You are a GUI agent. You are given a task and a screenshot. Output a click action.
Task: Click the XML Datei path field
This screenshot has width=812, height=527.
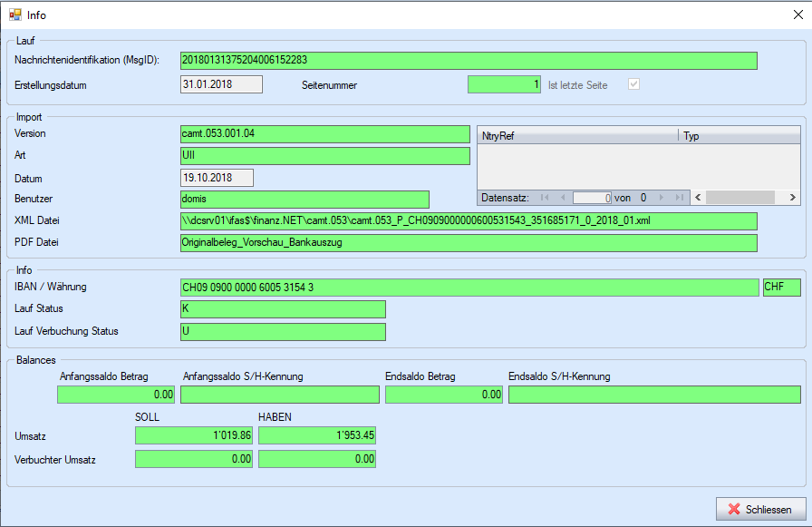[x=469, y=221]
